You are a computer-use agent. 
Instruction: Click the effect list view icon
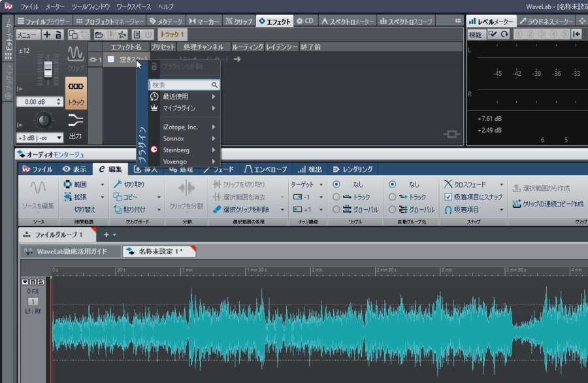pos(137,35)
